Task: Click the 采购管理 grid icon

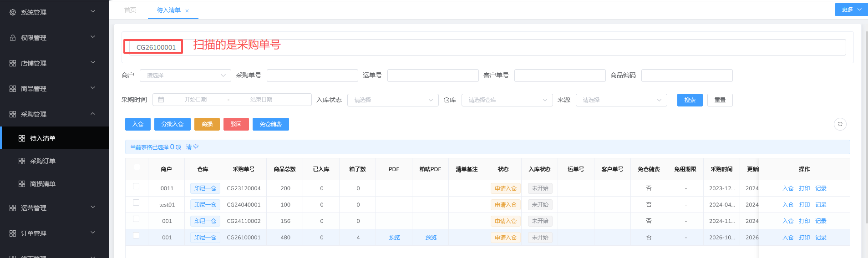Action: click(x=13, y=114)
